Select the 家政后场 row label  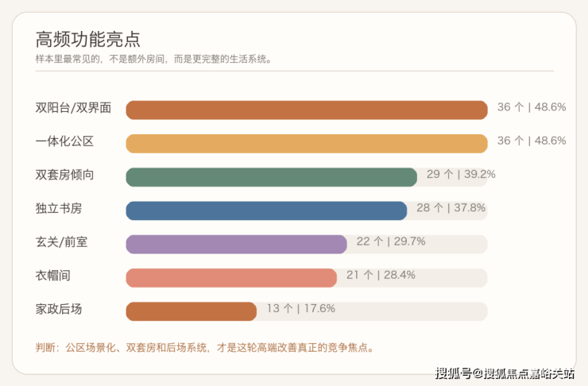point(59,309)
